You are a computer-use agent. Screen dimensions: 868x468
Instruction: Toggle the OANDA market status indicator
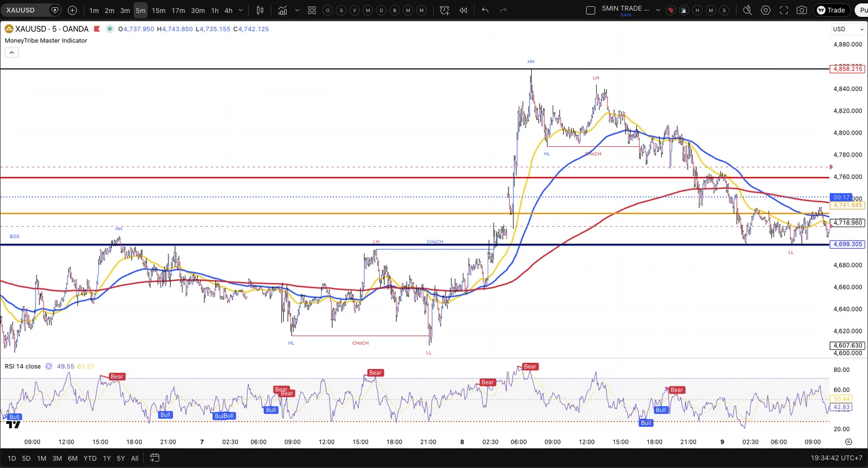pos(110,29)
